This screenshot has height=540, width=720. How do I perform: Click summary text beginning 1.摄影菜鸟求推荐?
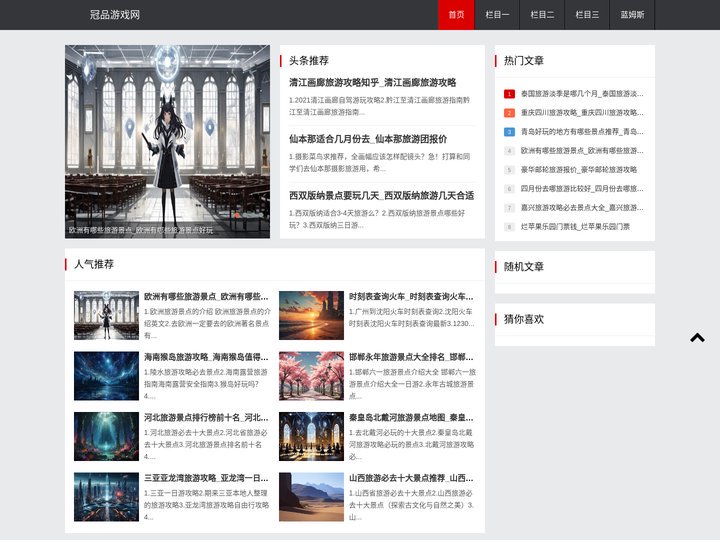tap(379, 163)
